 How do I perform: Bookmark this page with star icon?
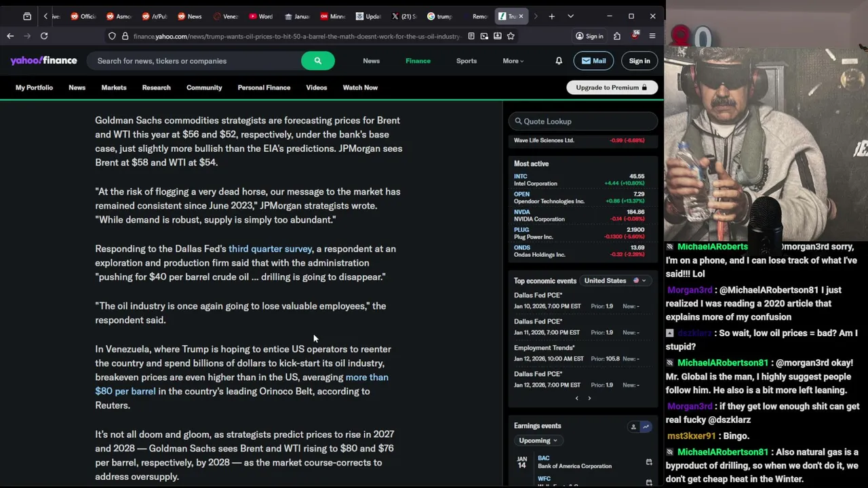pyautogui.click(x=511, y=36)
